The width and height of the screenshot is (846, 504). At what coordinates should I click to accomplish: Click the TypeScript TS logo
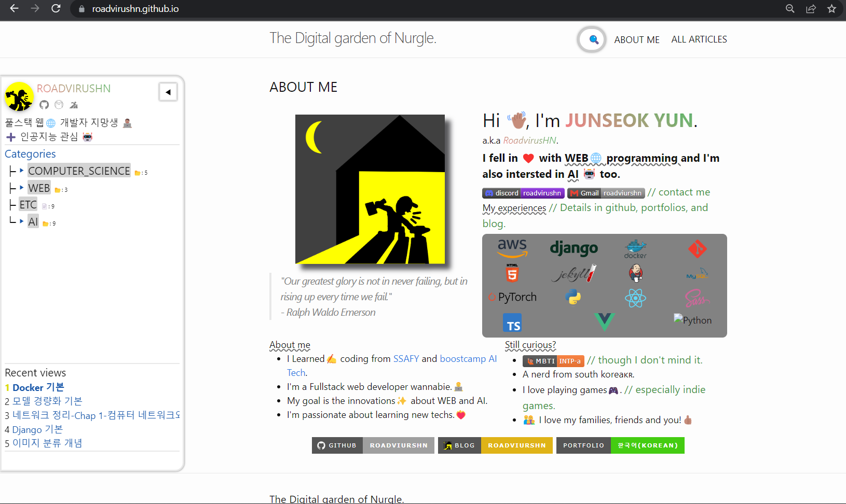(512, 323)
